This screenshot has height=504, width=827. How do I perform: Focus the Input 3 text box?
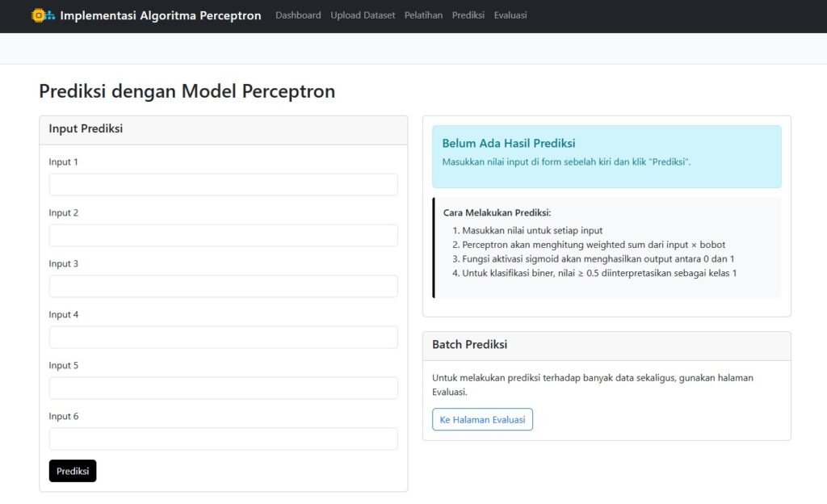tap(223, 286)
